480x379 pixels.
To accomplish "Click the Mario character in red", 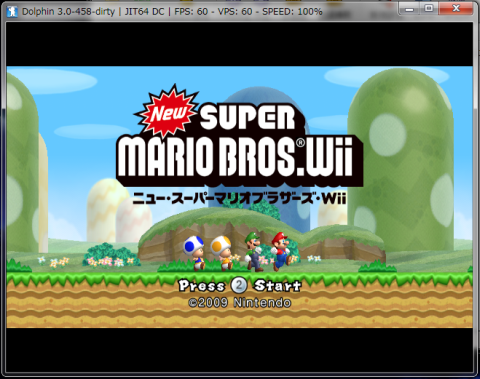I will (281, 251).
